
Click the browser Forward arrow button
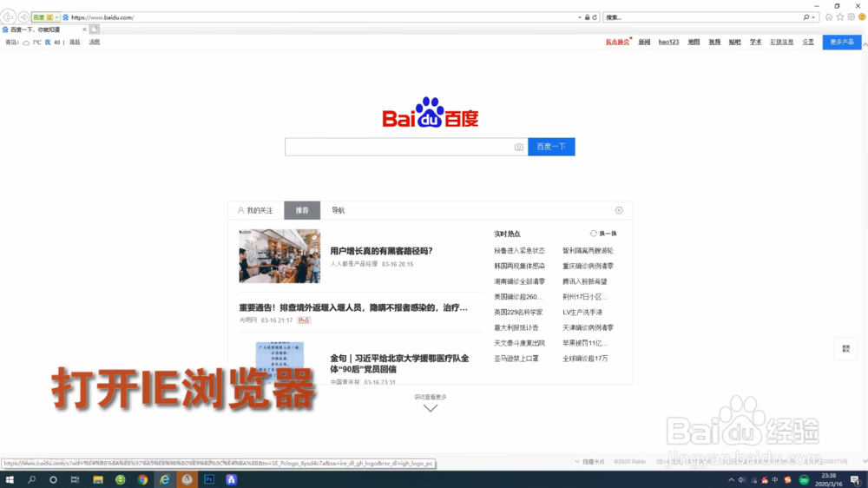click(x=23, y=17)
